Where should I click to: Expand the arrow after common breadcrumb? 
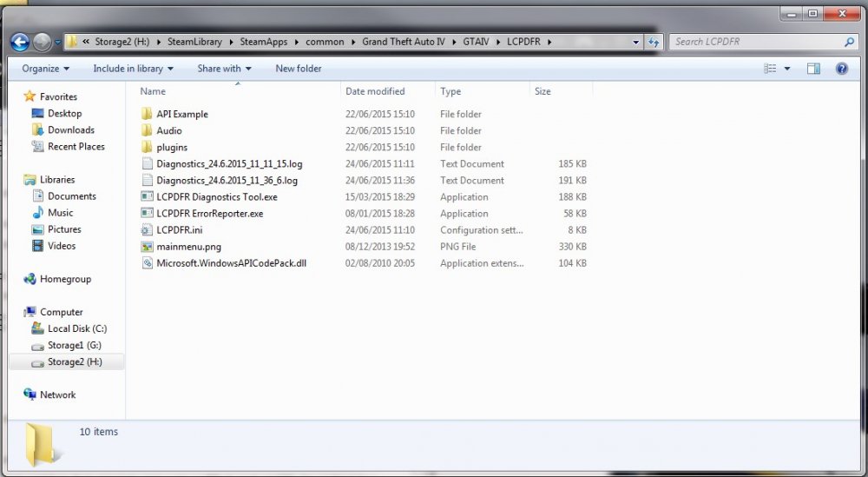point(353,42)
